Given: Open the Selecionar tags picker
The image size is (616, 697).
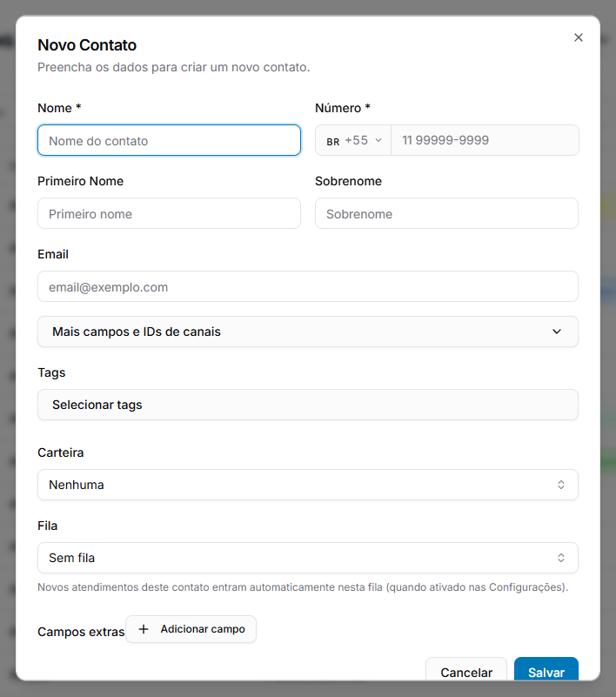Looking at the screenshot, I should (307, 405).
